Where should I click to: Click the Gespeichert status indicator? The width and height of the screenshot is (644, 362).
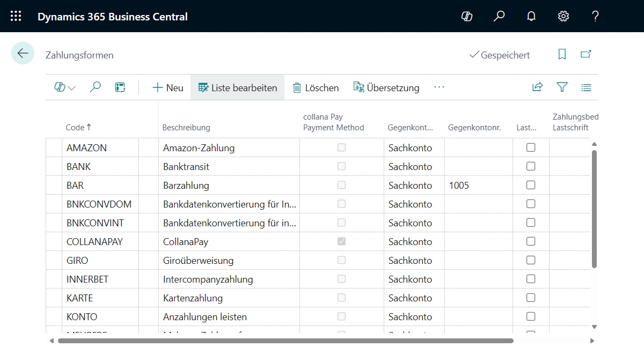coord(500,55)
